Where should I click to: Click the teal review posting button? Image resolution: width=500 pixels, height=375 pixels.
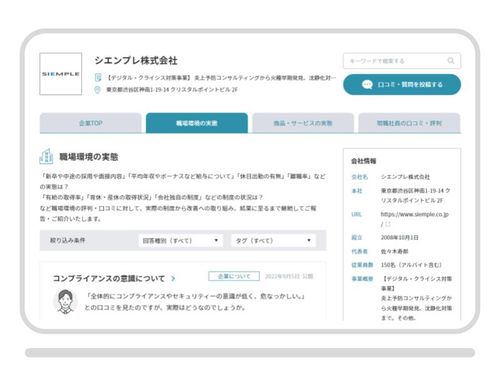pyautogui.click(x=402, y=84)
